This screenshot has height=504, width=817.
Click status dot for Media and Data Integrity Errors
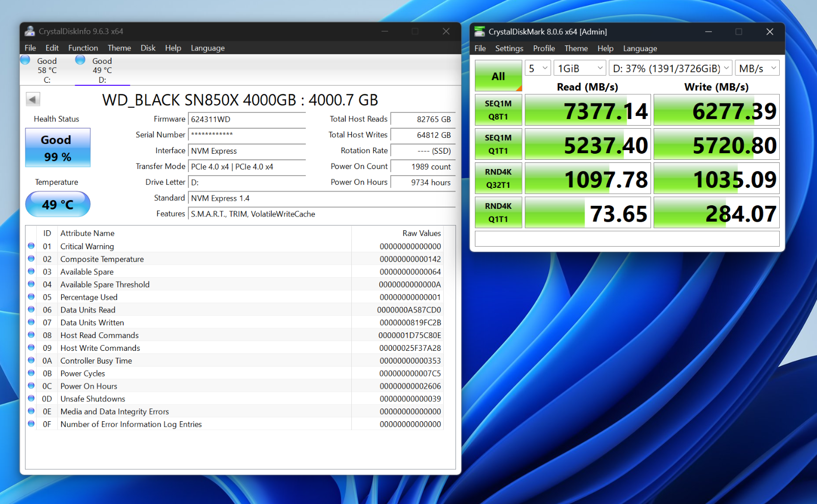tap(31, 411)
